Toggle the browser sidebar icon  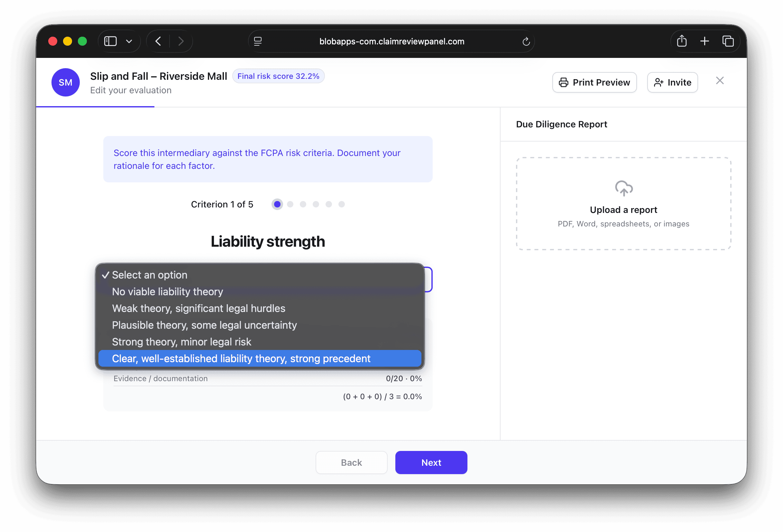[x=110, y=41]
